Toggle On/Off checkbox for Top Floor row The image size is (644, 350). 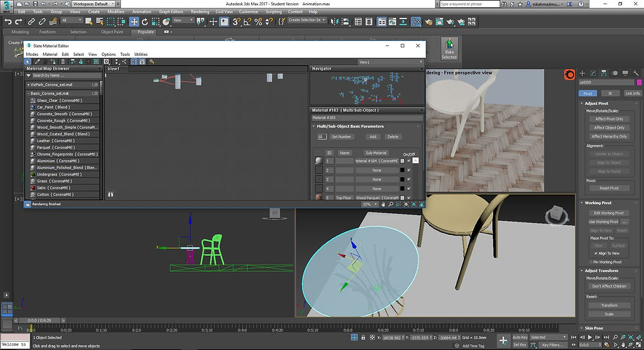[409, 198]
